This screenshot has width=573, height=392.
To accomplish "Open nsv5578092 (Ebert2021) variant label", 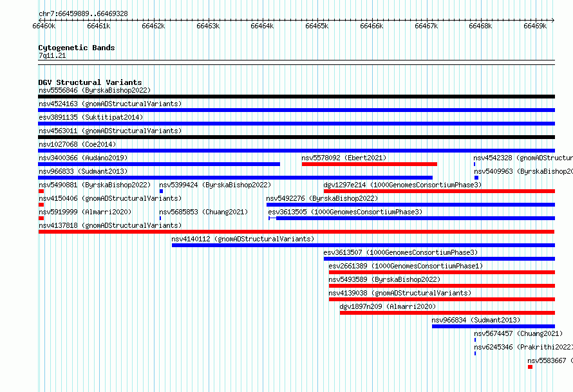I will 344,158.
